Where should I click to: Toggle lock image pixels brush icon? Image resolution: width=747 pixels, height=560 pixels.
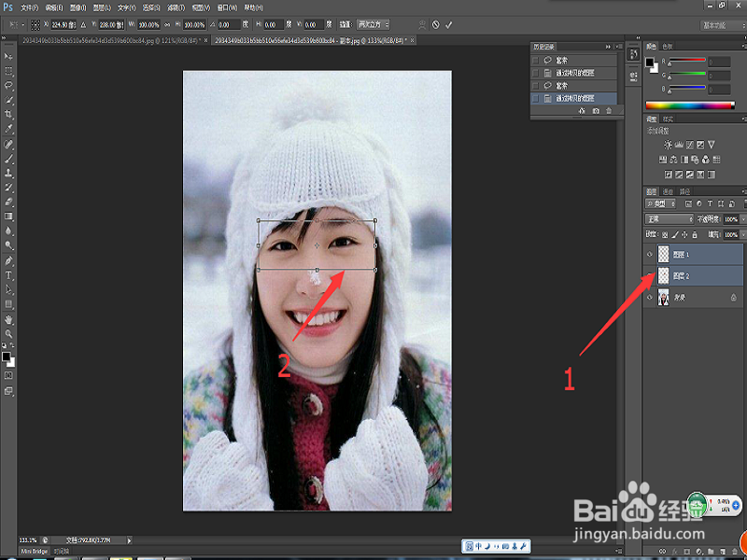(675, 235)
